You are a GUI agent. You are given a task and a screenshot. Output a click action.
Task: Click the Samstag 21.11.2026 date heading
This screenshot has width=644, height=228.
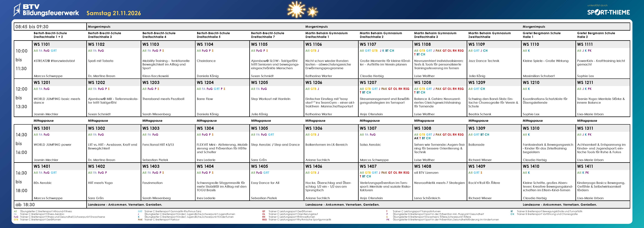pos(113,13)
